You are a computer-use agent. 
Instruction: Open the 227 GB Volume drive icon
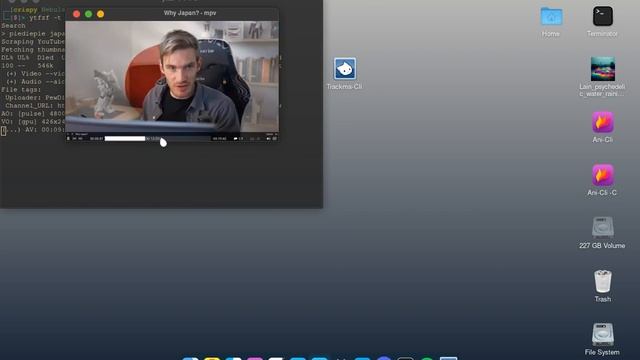pyautogui.click(x=602, y=227)
